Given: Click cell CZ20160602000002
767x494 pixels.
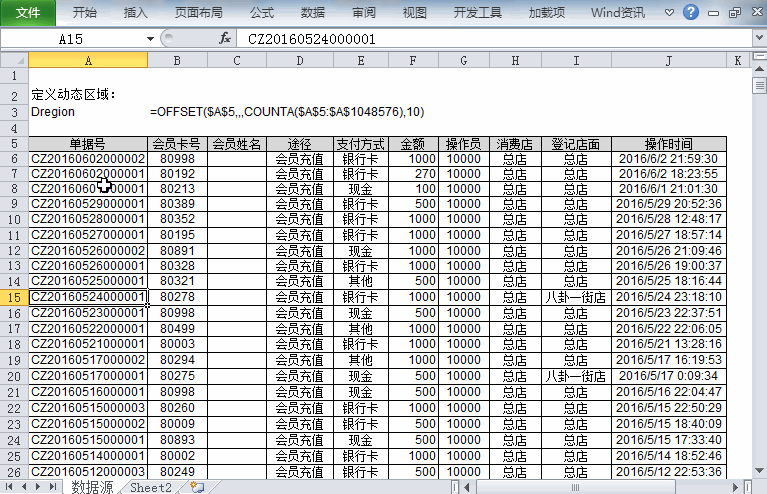Looking at the screenshot, I should point(88,159).
